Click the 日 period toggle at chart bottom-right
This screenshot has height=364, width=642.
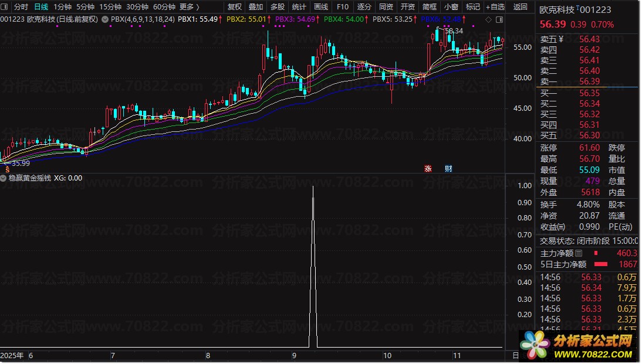pos(515,355)
